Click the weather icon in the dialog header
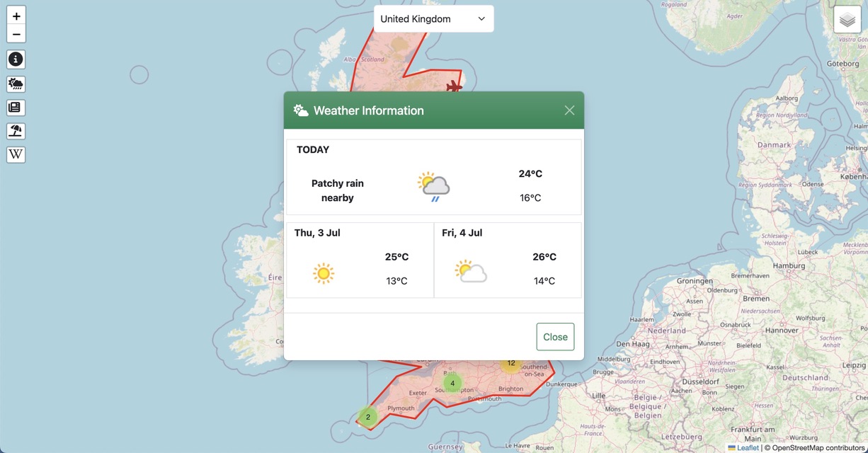868x453 pixels. click(300, 110)
